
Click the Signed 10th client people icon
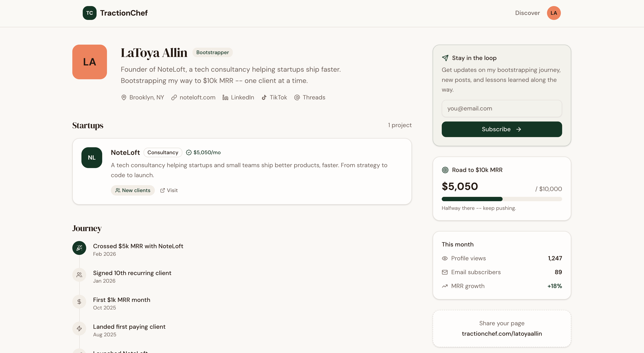coord(79,275)
